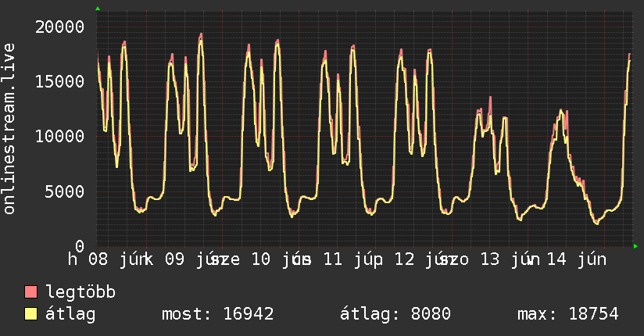The image size is (644, 336).
Task: Click the pink legtöbb legend swatch
Action: pyautogui.click(x=30, y=291)
